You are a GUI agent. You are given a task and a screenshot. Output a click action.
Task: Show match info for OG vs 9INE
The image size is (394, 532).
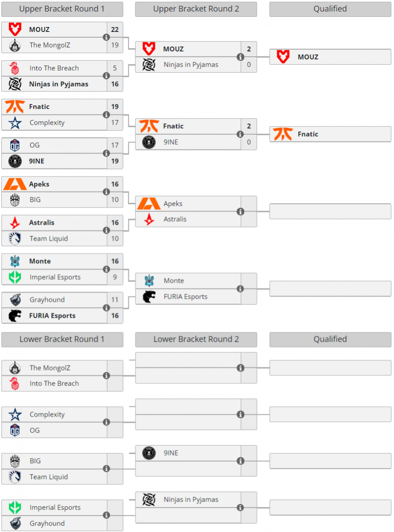(x=106, y=153)
